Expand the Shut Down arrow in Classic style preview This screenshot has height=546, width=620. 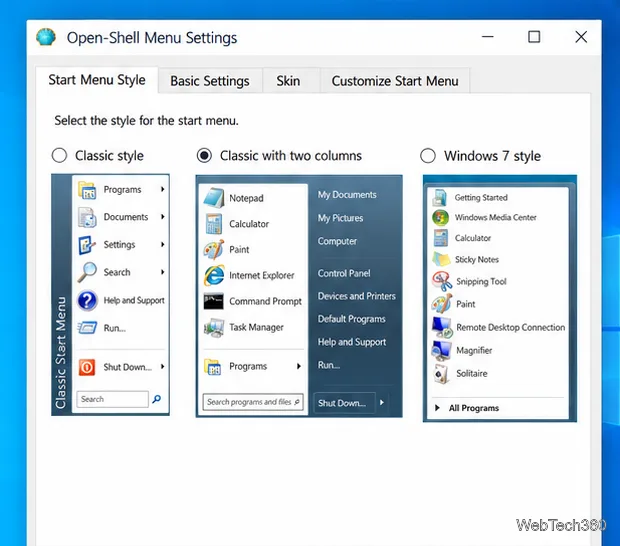click(x=162, y=367)
